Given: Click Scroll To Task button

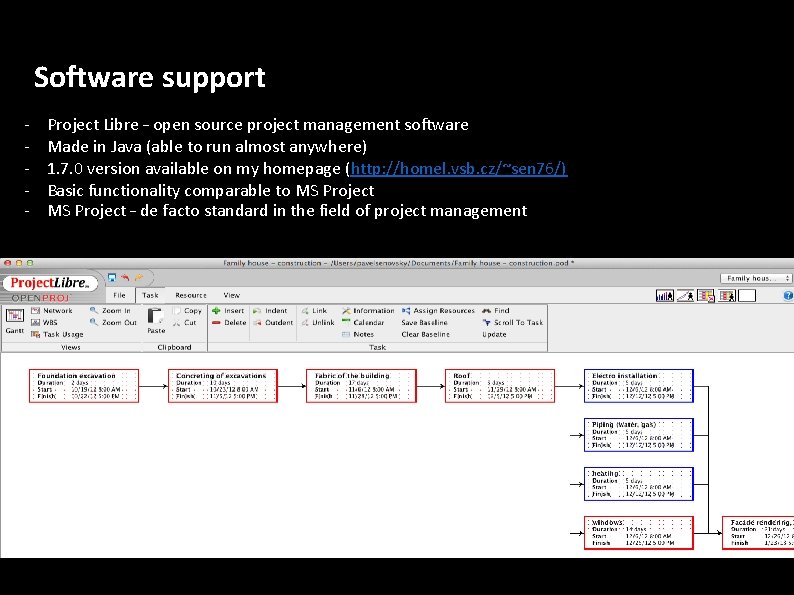Looking at the screenshot, I should point(513,322).
